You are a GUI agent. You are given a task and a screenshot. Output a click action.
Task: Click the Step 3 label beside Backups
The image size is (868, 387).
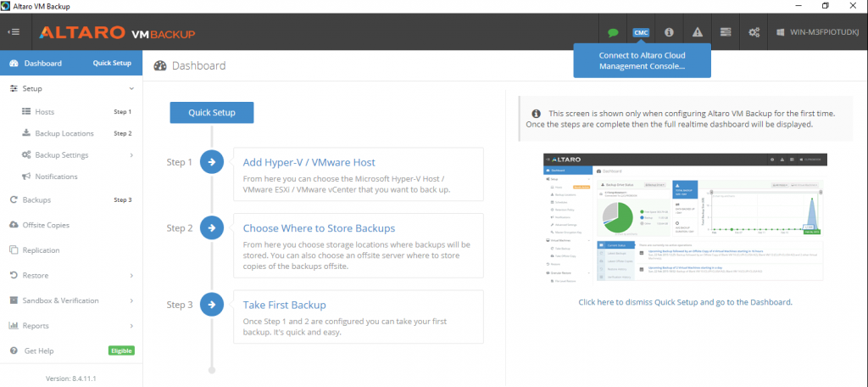123,199
